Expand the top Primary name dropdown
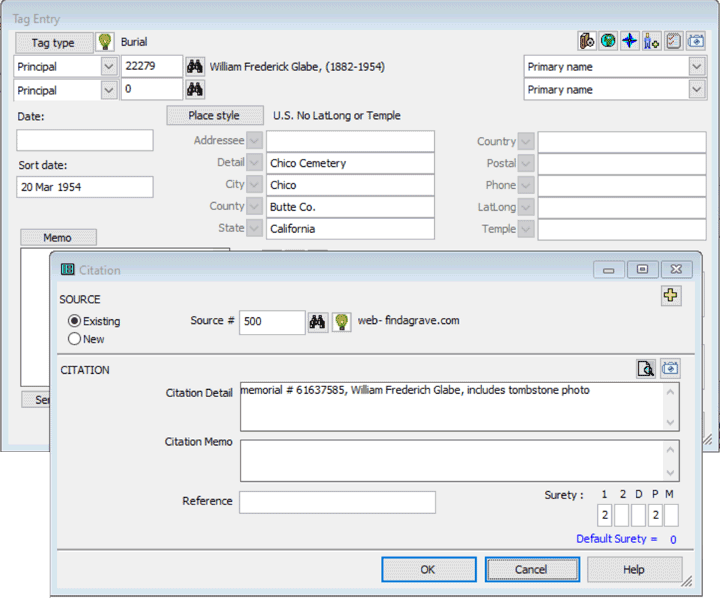Viewport: 720px width, 598px height. [696, 66]
